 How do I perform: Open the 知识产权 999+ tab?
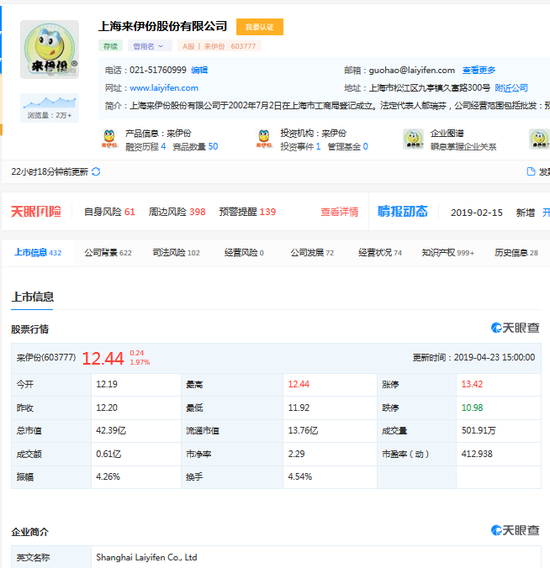point(448,252)
